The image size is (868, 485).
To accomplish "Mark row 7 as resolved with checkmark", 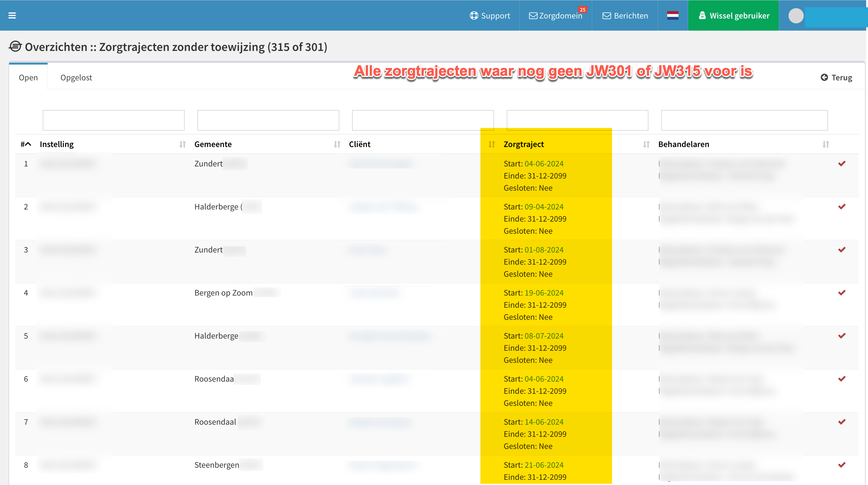I will [x=842, y=422].
